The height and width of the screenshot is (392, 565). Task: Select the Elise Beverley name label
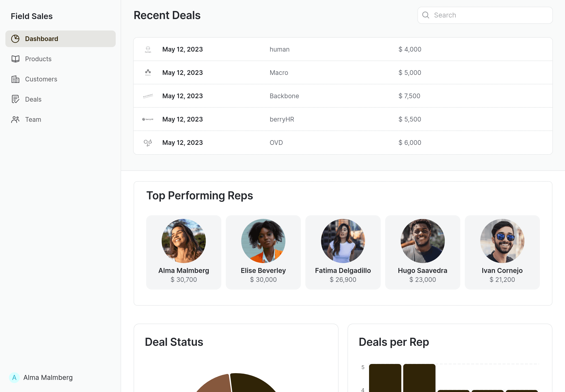[x=263, y=270]
